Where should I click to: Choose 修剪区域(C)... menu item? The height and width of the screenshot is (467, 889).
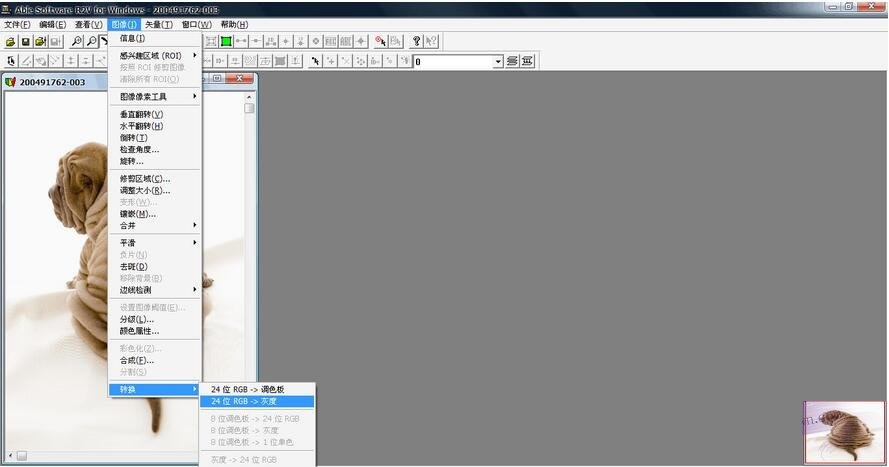(154, 179)
